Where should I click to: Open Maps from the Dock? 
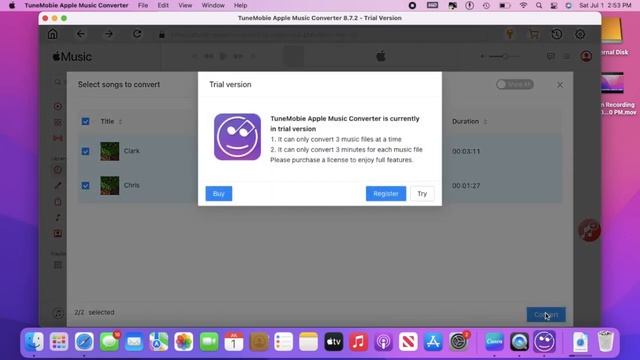coord(159,341)
